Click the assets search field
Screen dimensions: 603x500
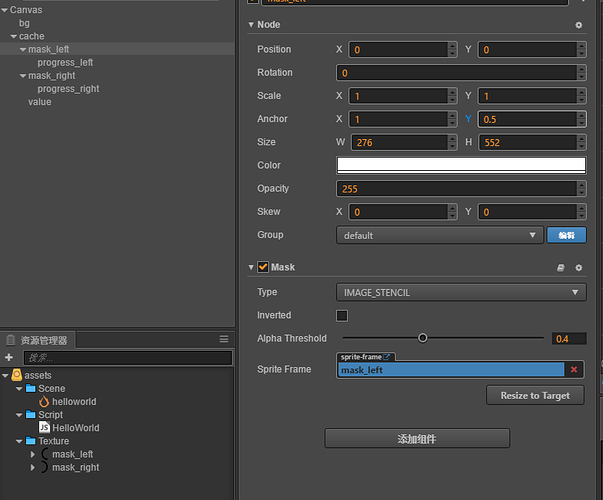(128, 358)
